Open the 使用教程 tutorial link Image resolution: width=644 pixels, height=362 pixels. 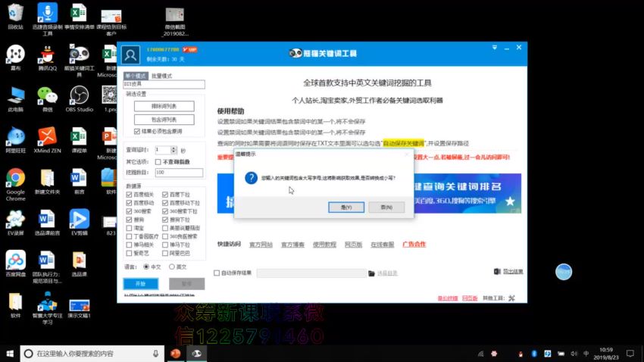click(324, 245)
